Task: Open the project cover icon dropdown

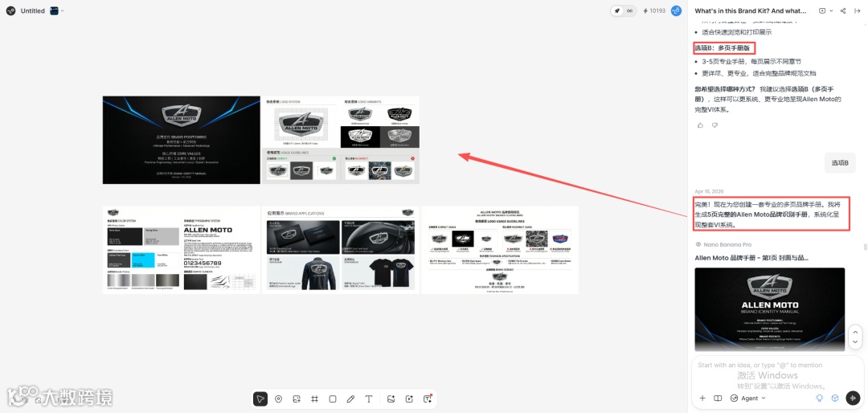Action: (57, 10)
